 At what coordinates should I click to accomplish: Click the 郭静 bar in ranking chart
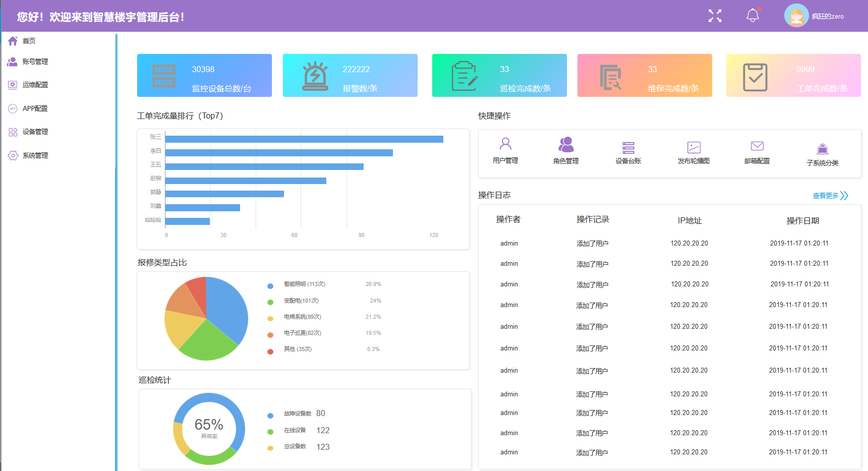tap(224, 194)
